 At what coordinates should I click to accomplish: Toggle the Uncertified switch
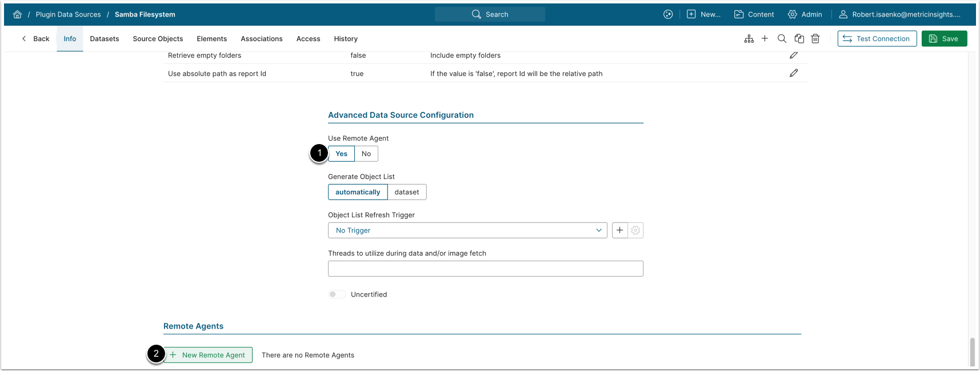337,294
